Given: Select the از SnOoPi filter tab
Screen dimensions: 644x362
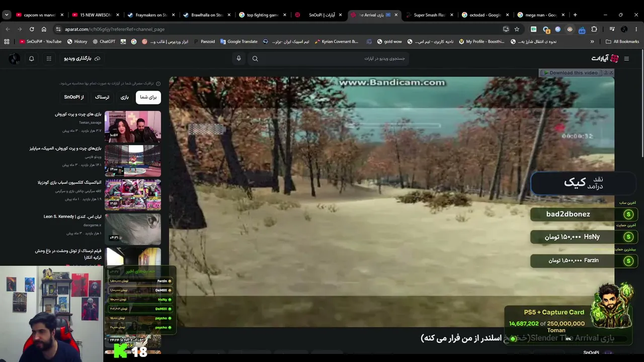Looking at the screenshot, I should point(74,97).
